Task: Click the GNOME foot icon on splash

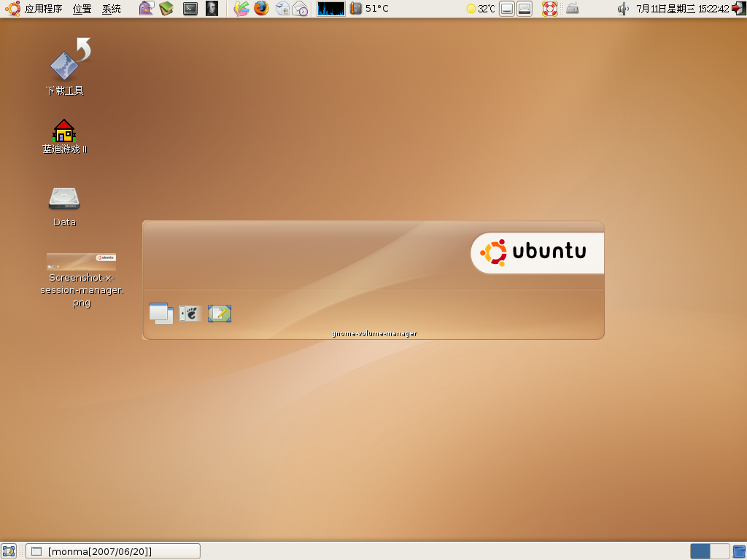Action: point(190,314)
